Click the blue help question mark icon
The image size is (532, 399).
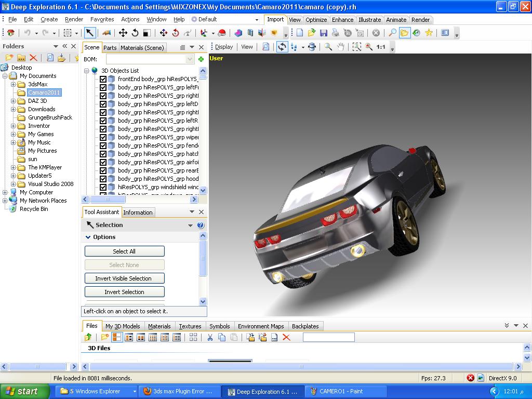click(201, 225)
